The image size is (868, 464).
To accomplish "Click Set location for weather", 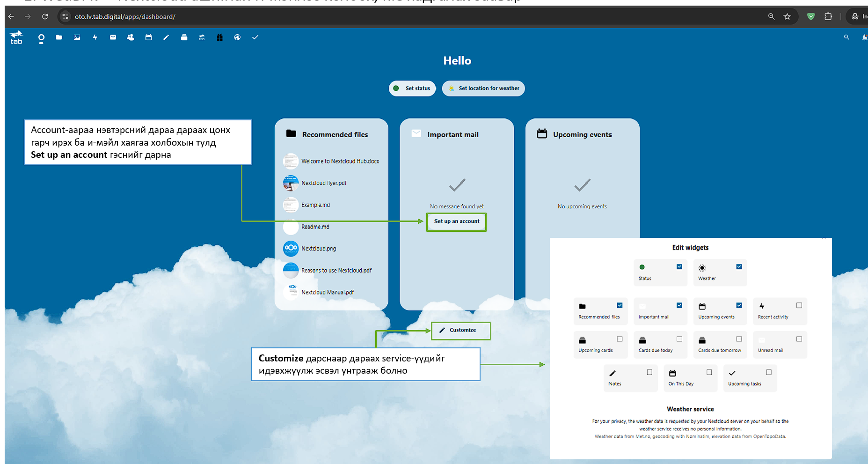I will pyautogui.click(x=483, y=88).
